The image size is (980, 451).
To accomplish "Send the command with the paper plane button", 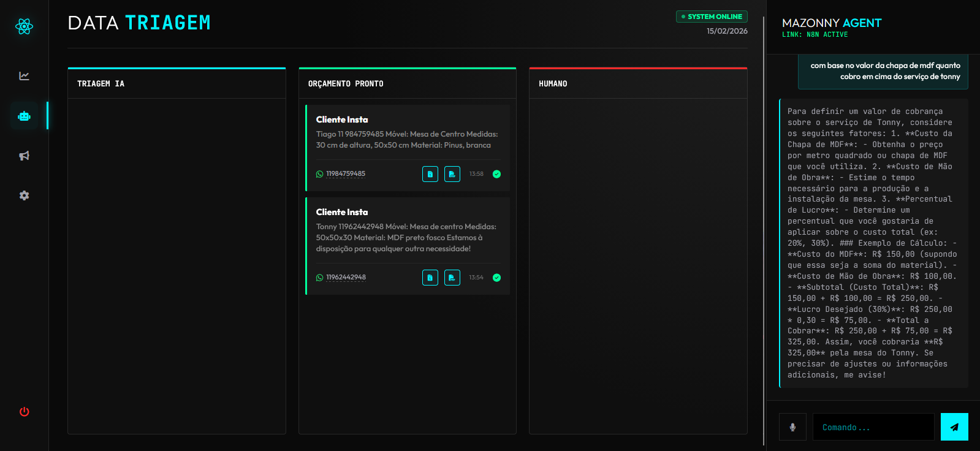I will (954, 427).
